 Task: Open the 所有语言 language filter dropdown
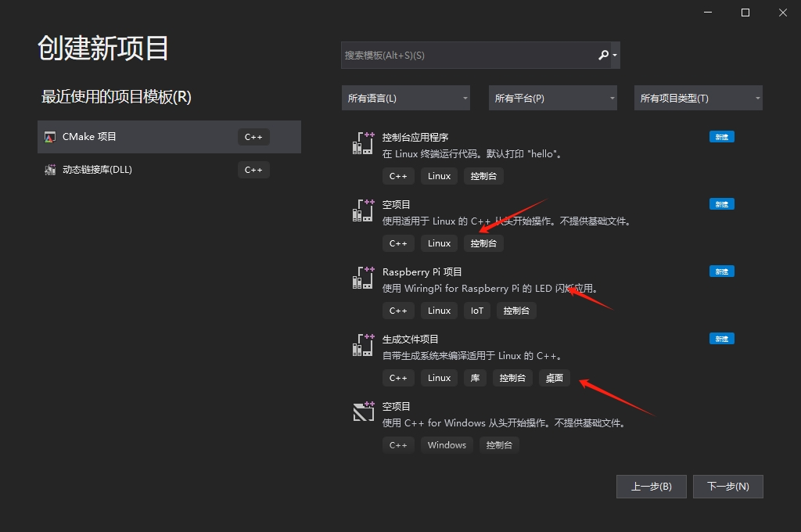[406, 98]
